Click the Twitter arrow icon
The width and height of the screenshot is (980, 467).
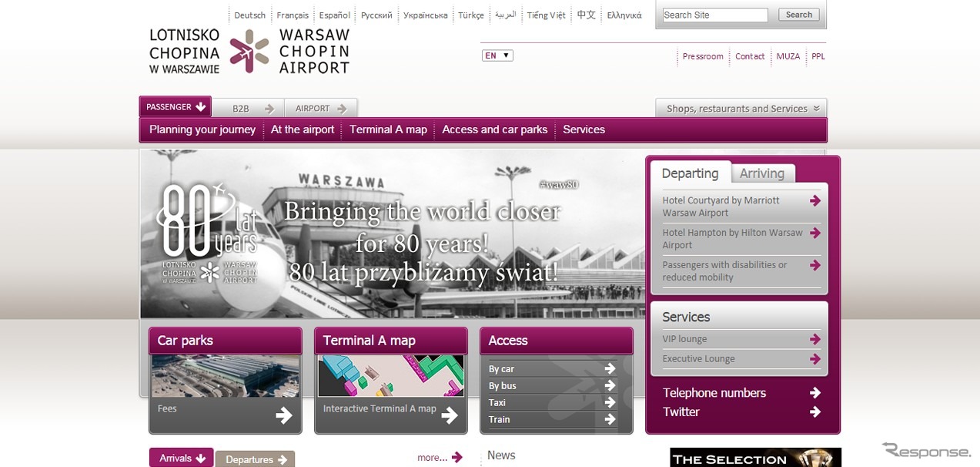pyautogui.click(x=815, y=412)
